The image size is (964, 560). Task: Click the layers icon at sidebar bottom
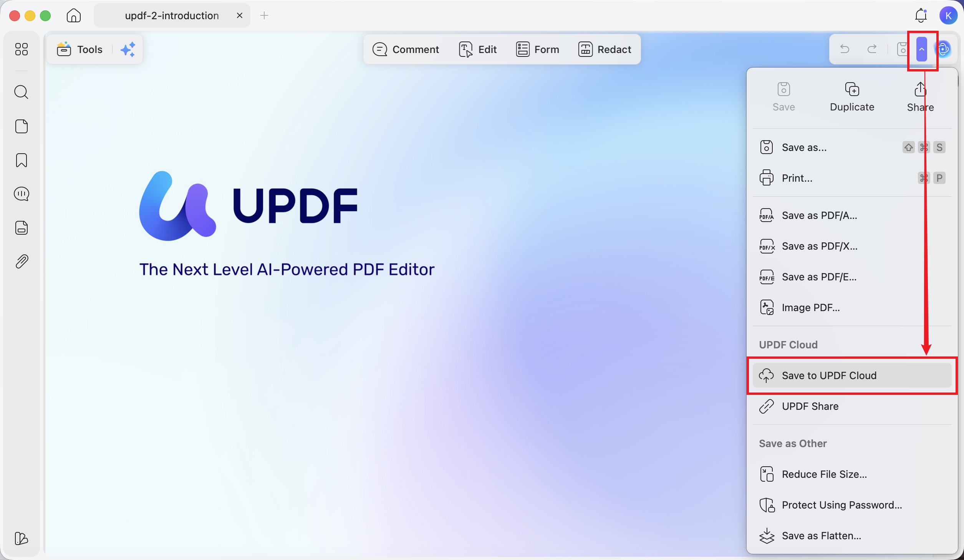(22, 538)
